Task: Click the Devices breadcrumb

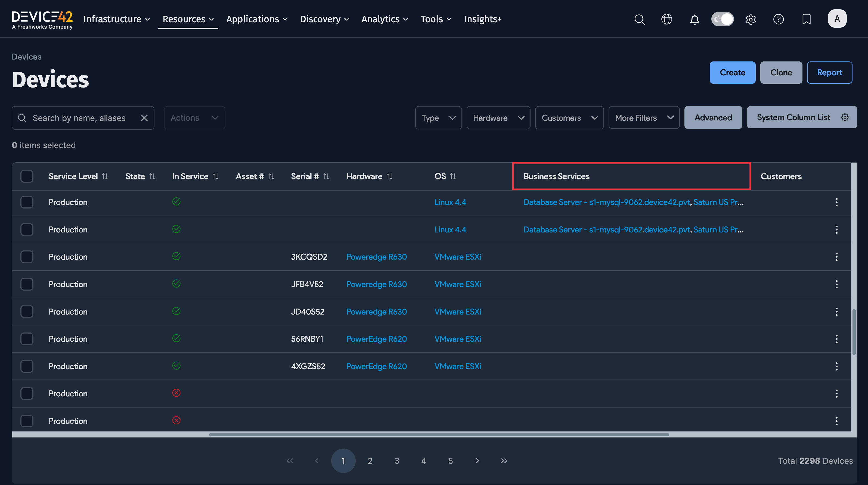Action: click(x=27, y=57)
